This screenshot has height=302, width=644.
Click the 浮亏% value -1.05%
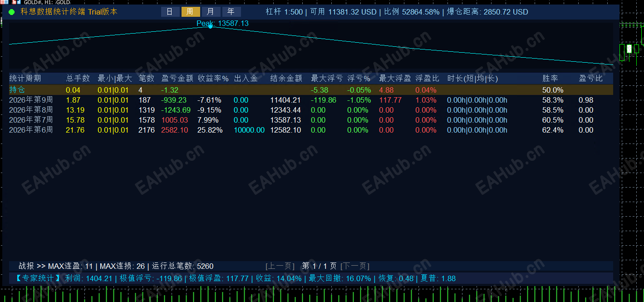pyautogui.click(x=359, y=100)
